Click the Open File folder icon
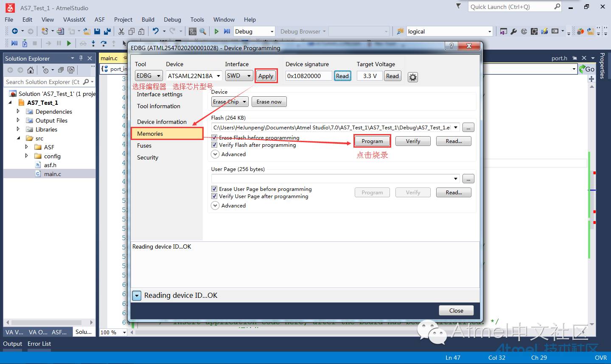The width and height of the screenshot is (611, 364). tap(87, 31)
